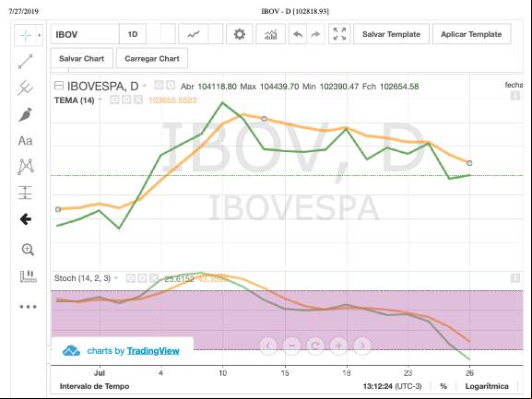Choose the line chart style icon
The image size is (532, 399).
(194, 34)
